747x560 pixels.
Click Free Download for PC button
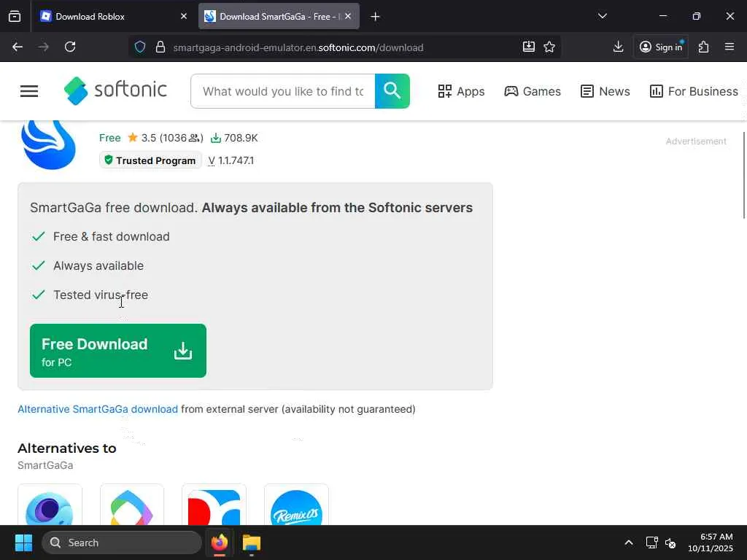(118, 351)
